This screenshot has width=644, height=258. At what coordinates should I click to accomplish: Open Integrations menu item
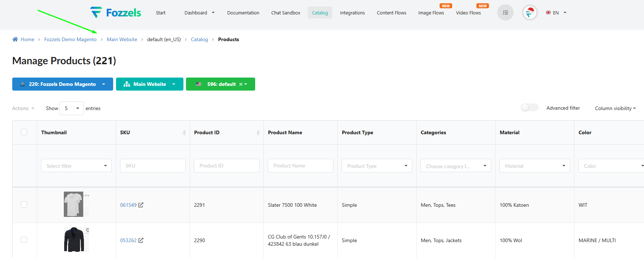(x=352, y=13)
